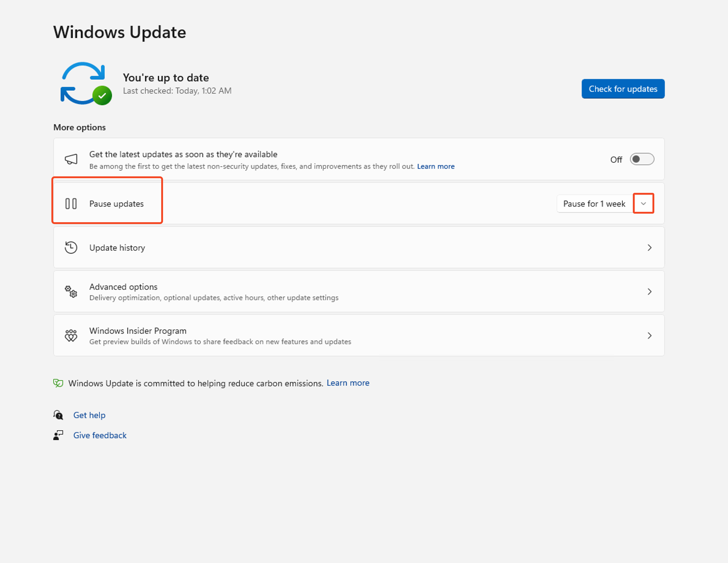Open the Get help link

point(89,415)
